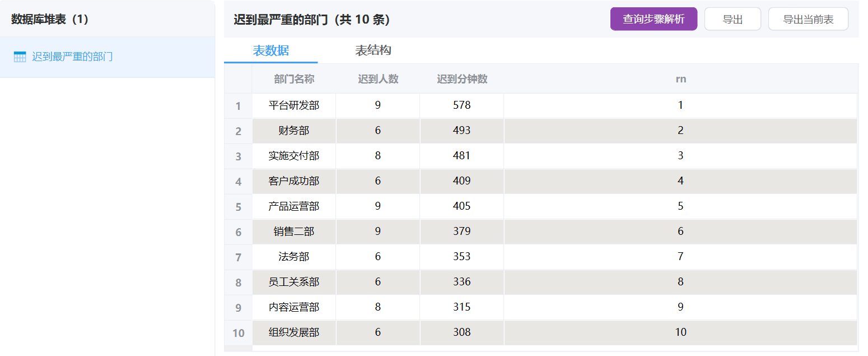Viewport: 868px width, 356px height.
Task: Click the 数据库堆表 panel heading
Action: pos(50,19)
